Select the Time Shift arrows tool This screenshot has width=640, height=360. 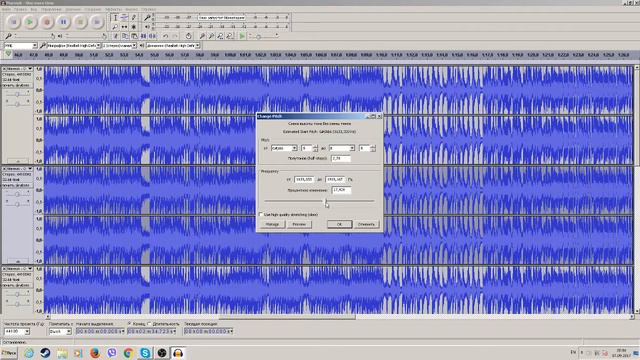click(x=124, y=27)
